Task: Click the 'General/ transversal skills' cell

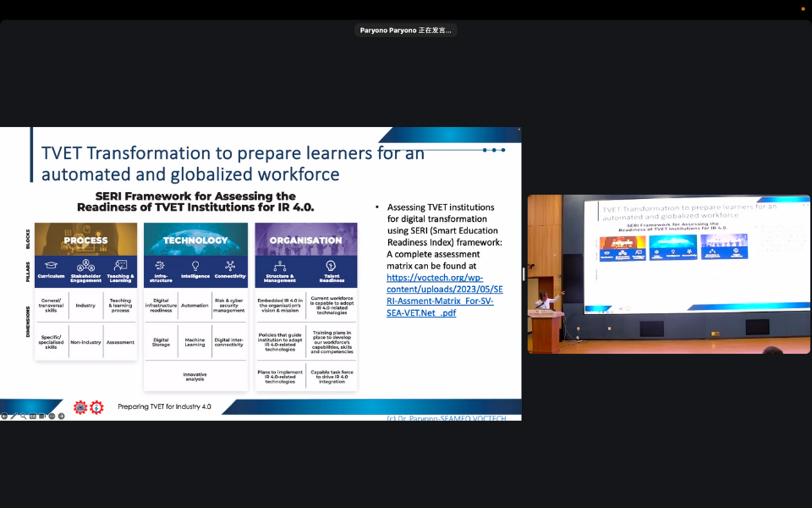Action: tap(51, 306)
